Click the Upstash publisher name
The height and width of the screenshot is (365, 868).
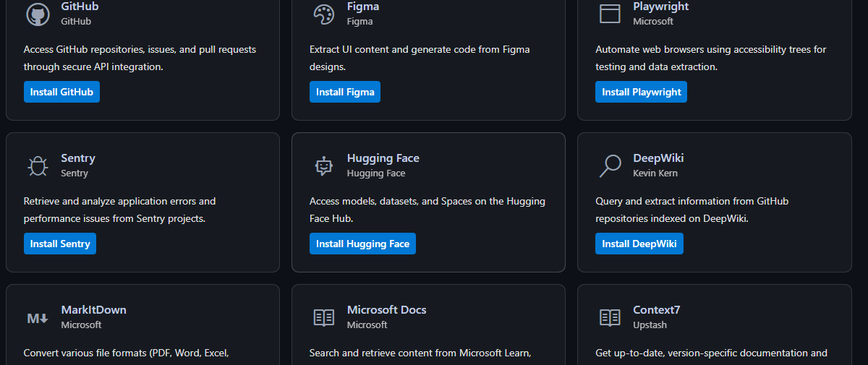click(x=650, y=325)
